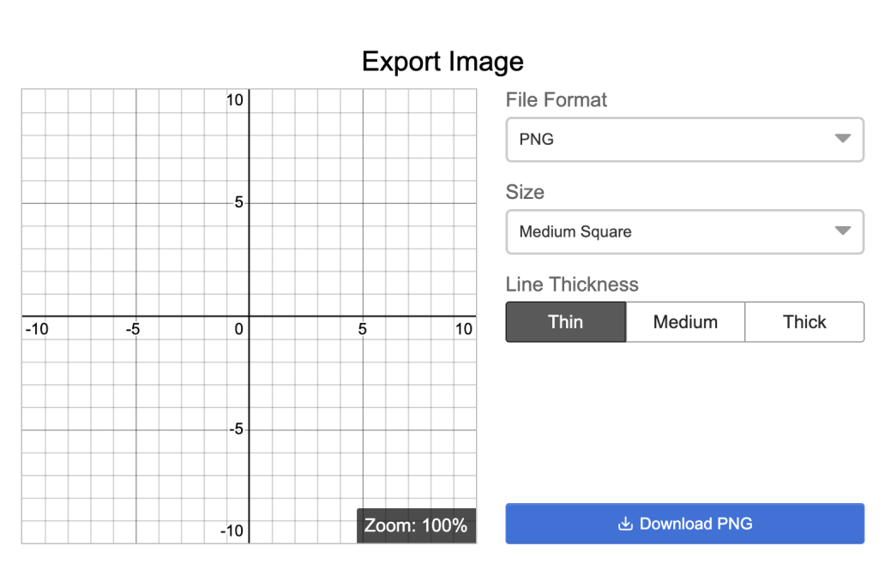Click the File Format label
The width and height of the screenshot is (885, 588).
[556, 100]
